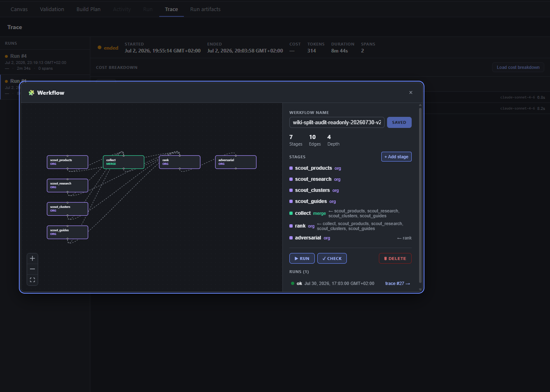Open the scout_products stage in the list
The height and width of the screenshot is (392, 550).
(351, 168)
